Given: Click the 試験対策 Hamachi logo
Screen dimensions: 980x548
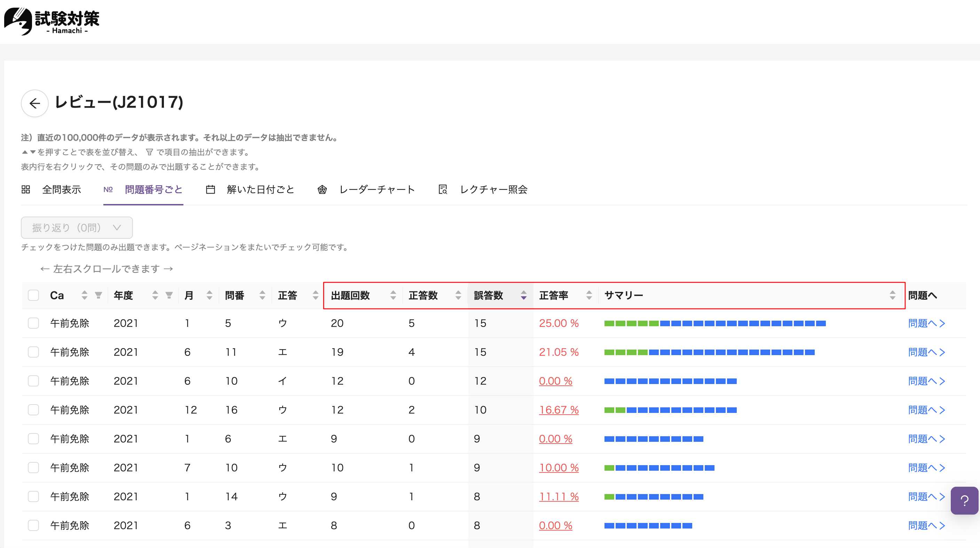Looking at the screenshot, I should coord(52,21).
